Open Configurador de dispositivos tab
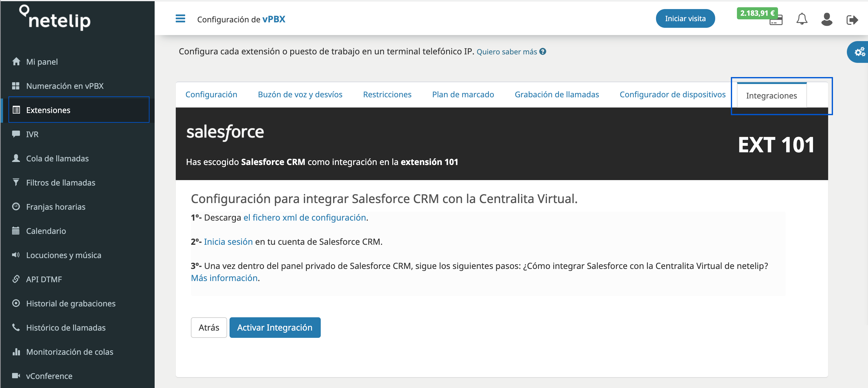The image size is (868, 388). pos(673,95)
